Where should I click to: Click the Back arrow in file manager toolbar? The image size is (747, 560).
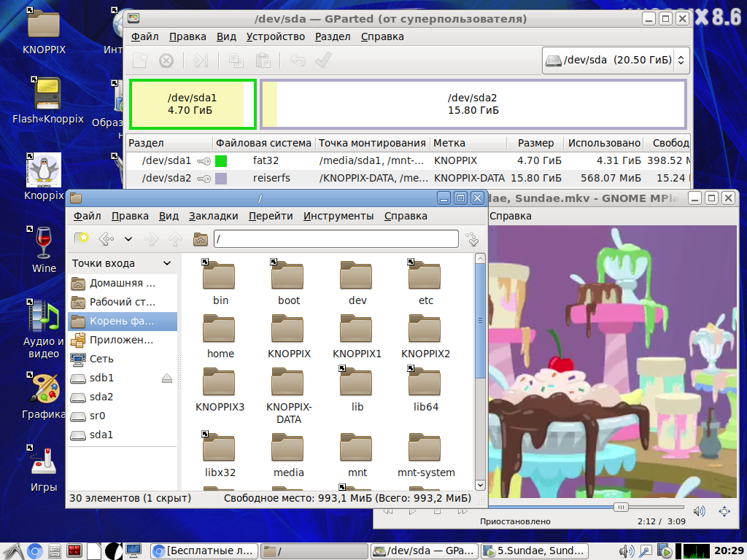pos(106,238)
